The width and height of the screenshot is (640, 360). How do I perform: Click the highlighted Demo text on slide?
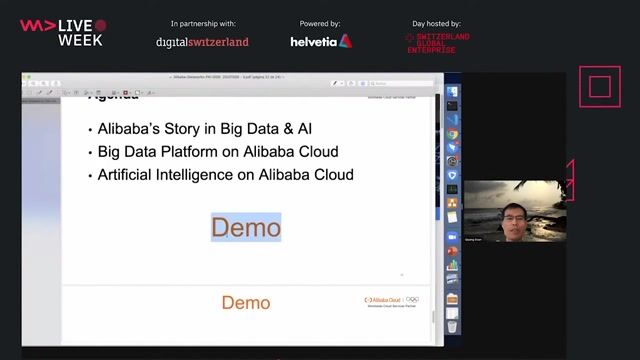click(246, 227)
